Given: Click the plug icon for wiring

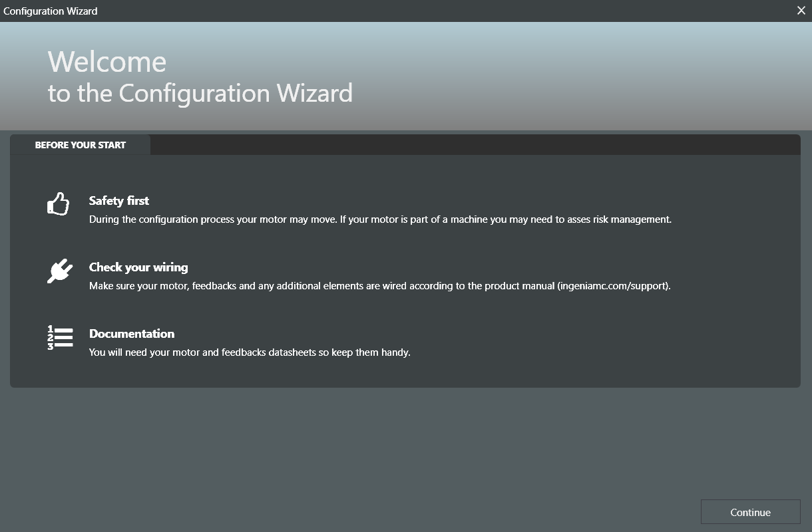Looking at the screenshot, I should click(x=59, y=271).
